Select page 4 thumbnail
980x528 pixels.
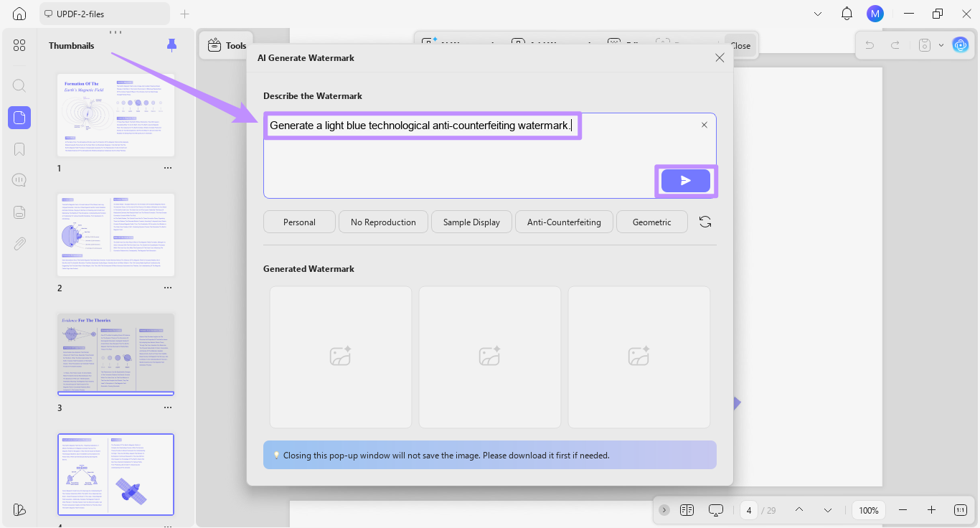point(116,474)
